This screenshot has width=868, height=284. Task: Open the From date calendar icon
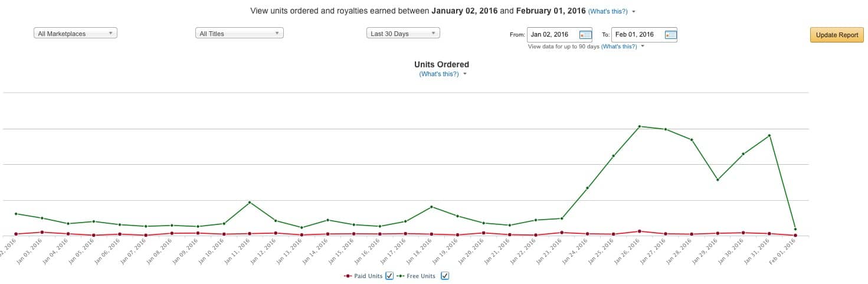(585, 35)
